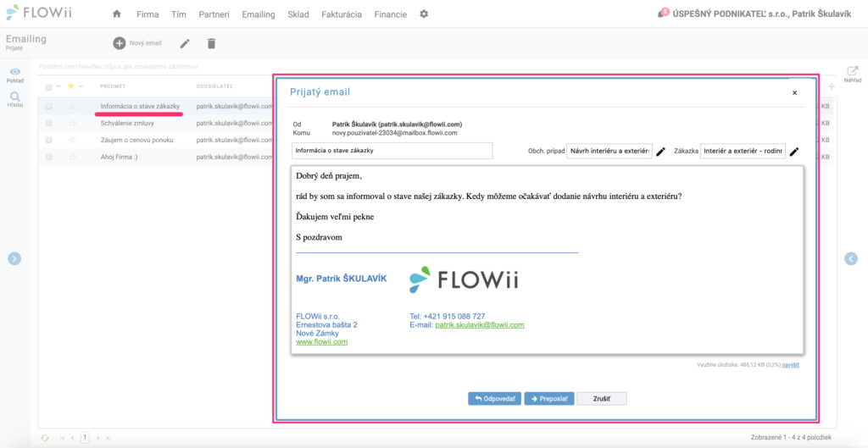Open dropdown arrow beside header checkbox
Screen dimensions: 868x448
click(x=58, y=87)
